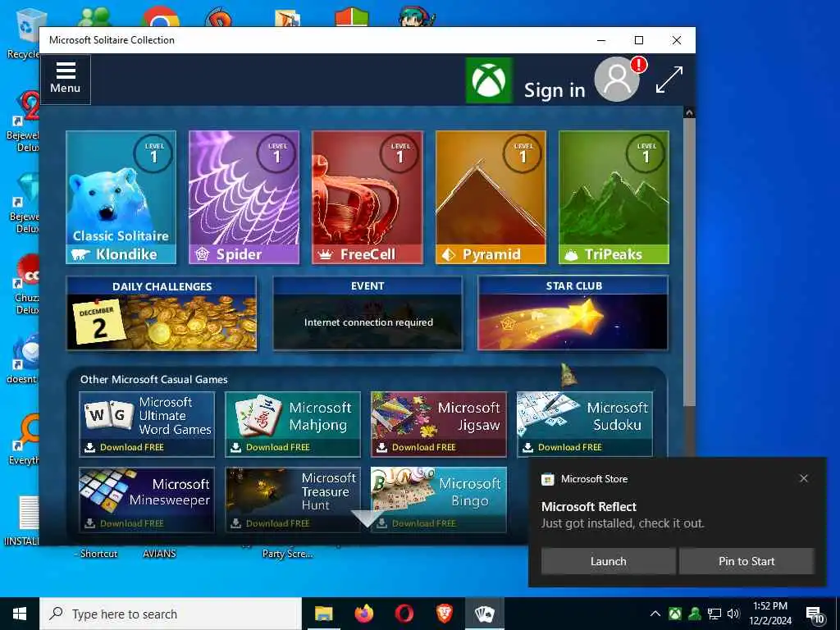Open the user profile avatar icon
840x630 pixels.
coord(617,80)
